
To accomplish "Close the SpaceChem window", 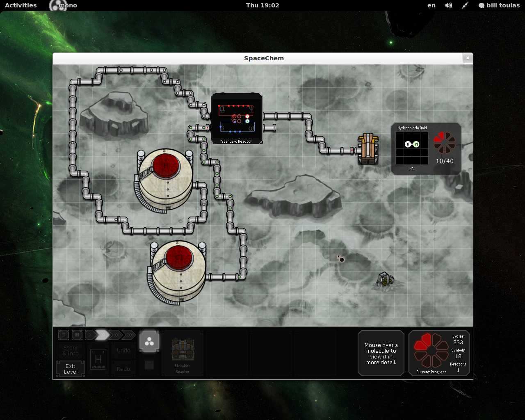I will click(x=468, y=58).
